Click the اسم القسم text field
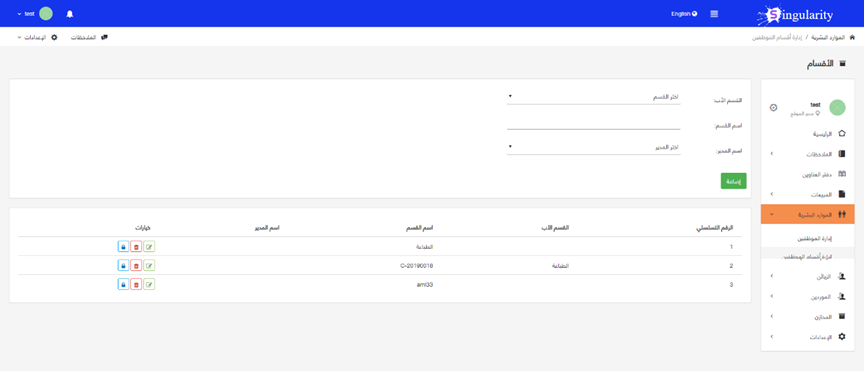The height and width of the screenshot is (371, 864). point(593,122)
